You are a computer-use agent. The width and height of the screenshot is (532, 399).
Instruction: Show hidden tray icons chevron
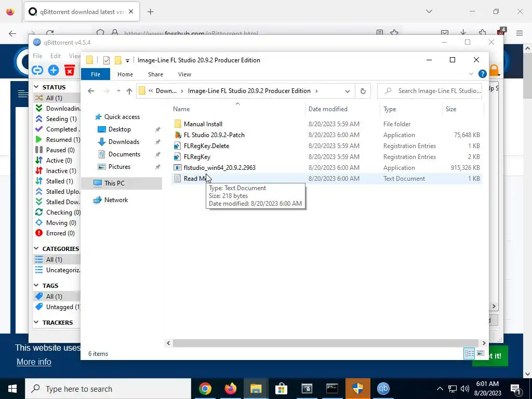point(440,389)
